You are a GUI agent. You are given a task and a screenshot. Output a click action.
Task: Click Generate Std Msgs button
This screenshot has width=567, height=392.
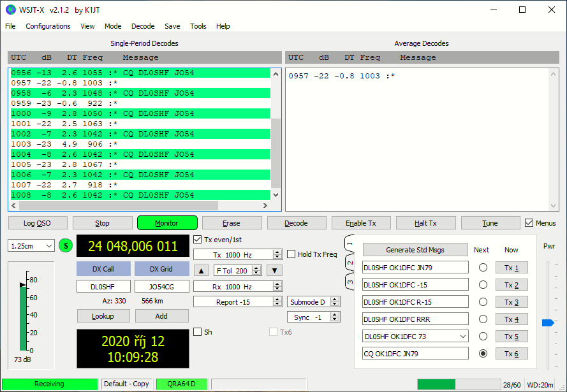(x=415, y=250)
